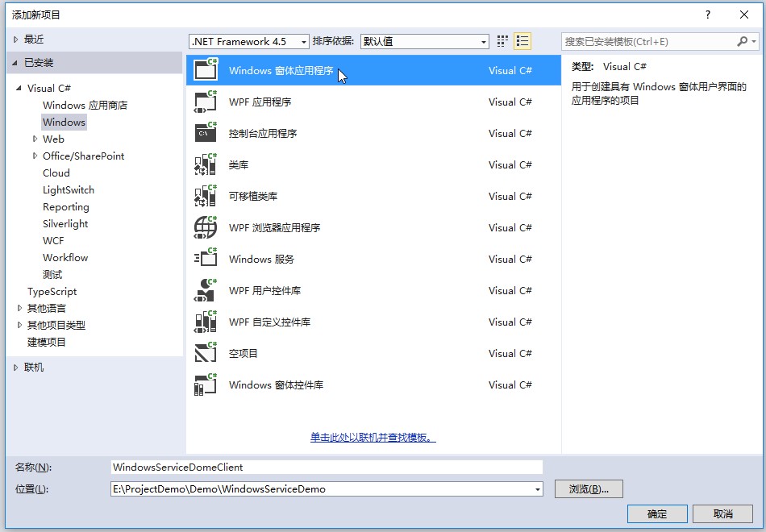Open the online template search link
The height and width of the screenshot is (532, 766).
pyautogui.click(x=373, y=438)
